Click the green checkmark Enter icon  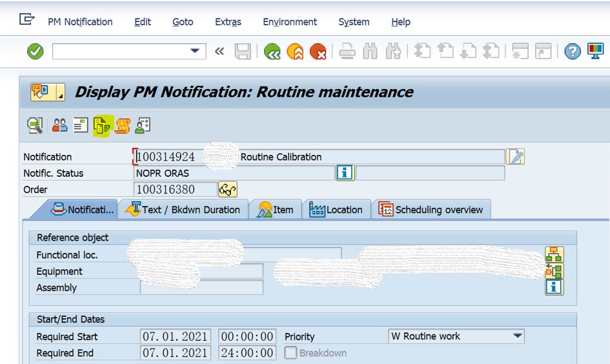(36, 52)
